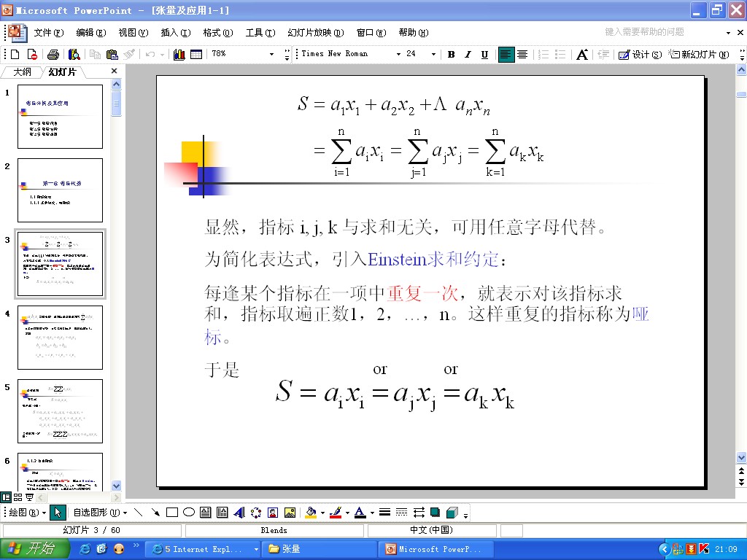
Task: Expand Line Color dropdown arrow
Action: (347, 513)
